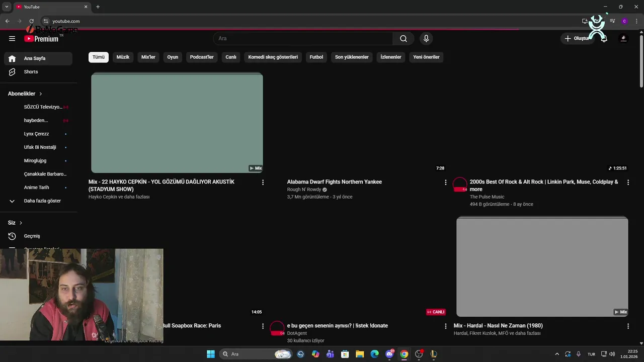This screenshot has height=362, width=644.
Task: Start voice search with microphone icon
Action: pyautogui.click(x=426, y=38)
